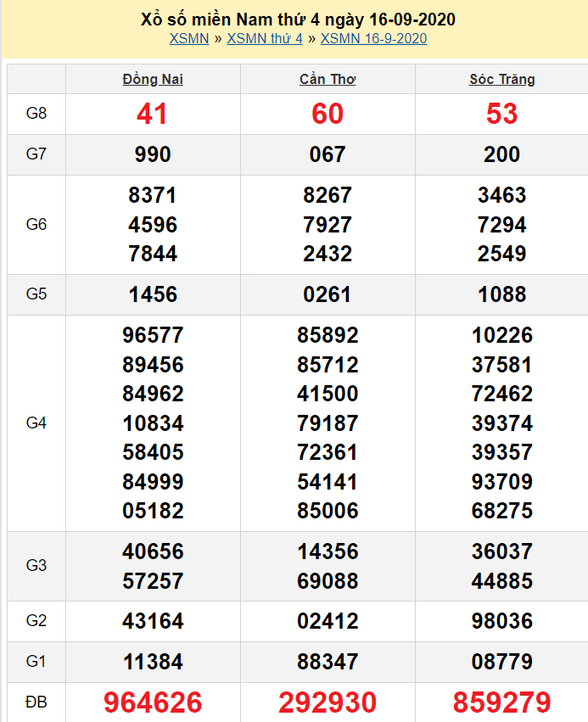
Task: Open the Đồng Nai column header link
Action: [153, 80]
